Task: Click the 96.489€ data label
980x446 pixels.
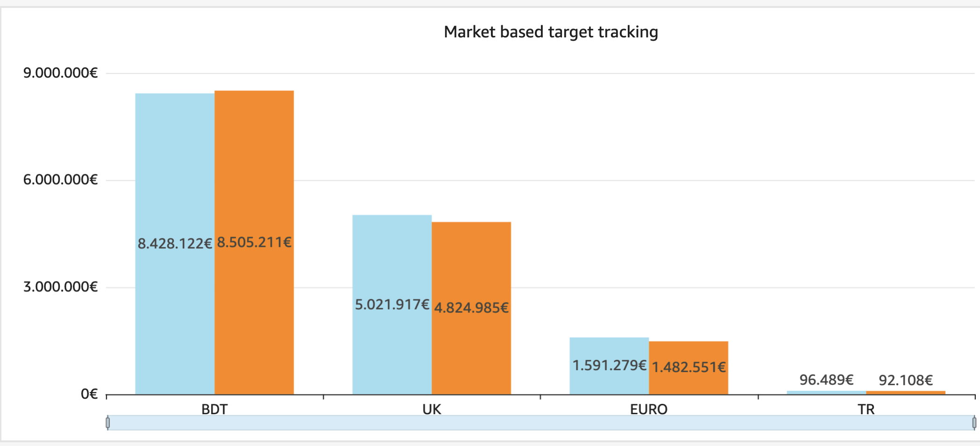Action: [x=826, y=380]
